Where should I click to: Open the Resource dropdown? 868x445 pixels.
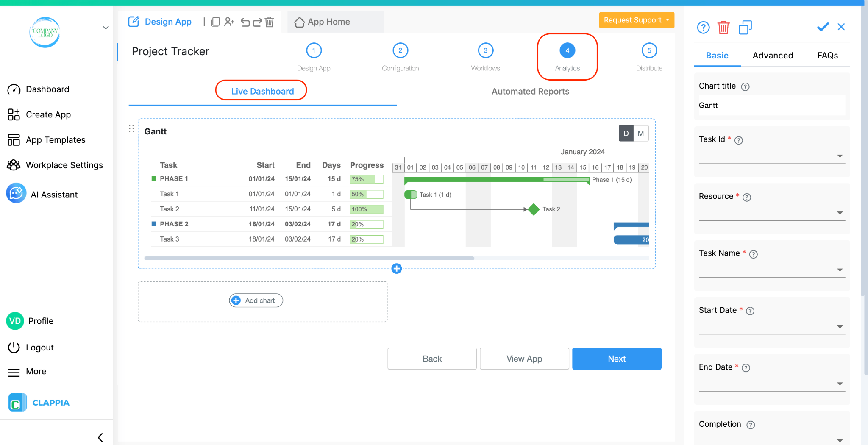(772, 213)
